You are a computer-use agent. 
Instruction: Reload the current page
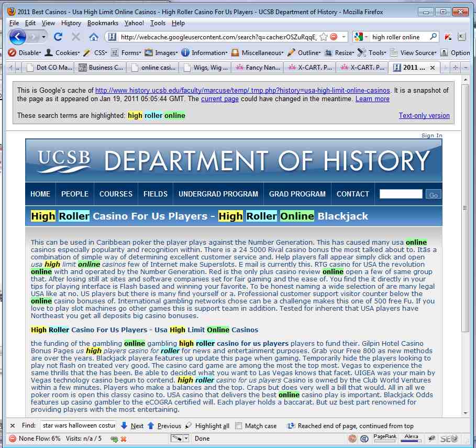coord(58,37)
